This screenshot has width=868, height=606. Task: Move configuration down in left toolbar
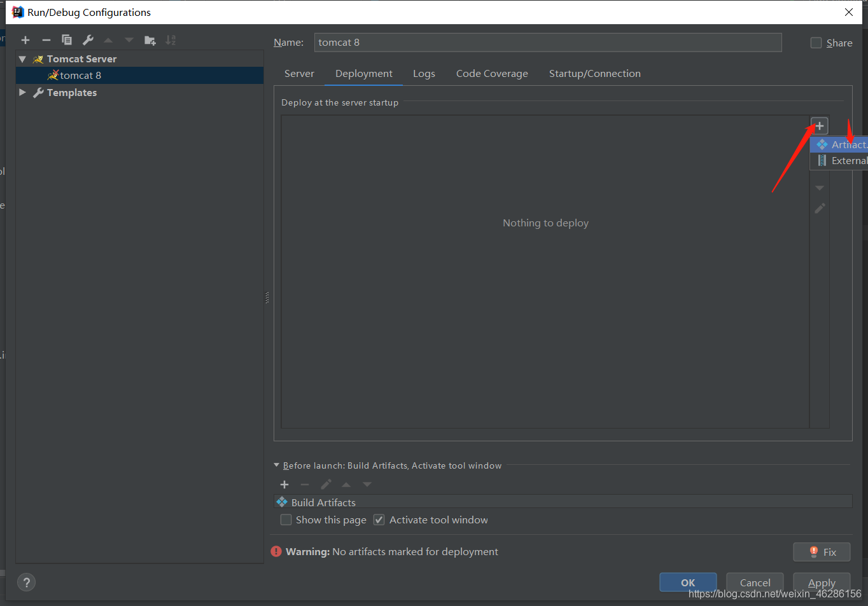(129, 40)
